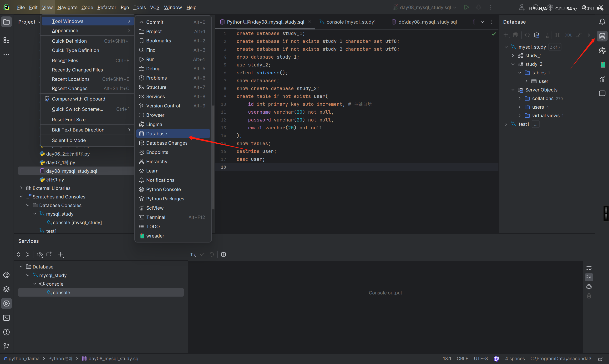Open the Notifications bell icon
The width and height of the screenshot is (609, 364).
602,22
